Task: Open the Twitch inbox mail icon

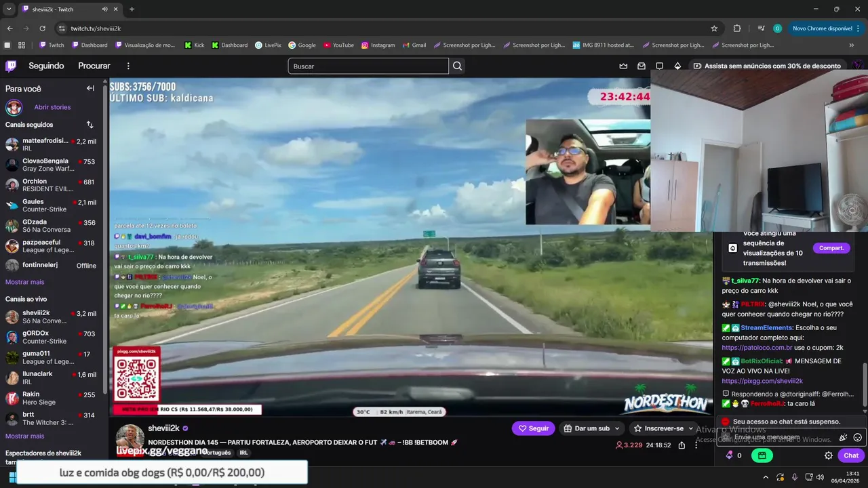Action: pos(642,66)
